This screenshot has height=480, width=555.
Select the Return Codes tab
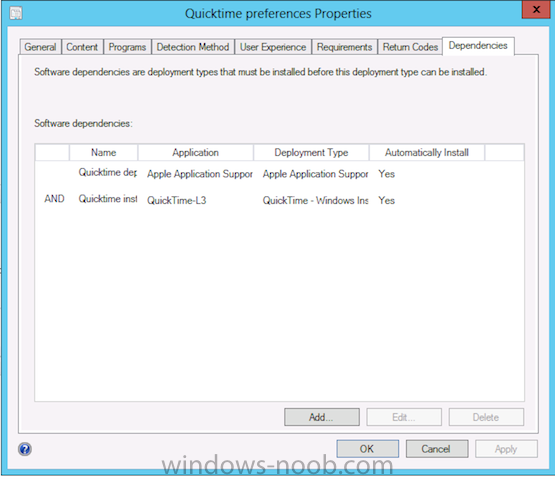point(410,47)
